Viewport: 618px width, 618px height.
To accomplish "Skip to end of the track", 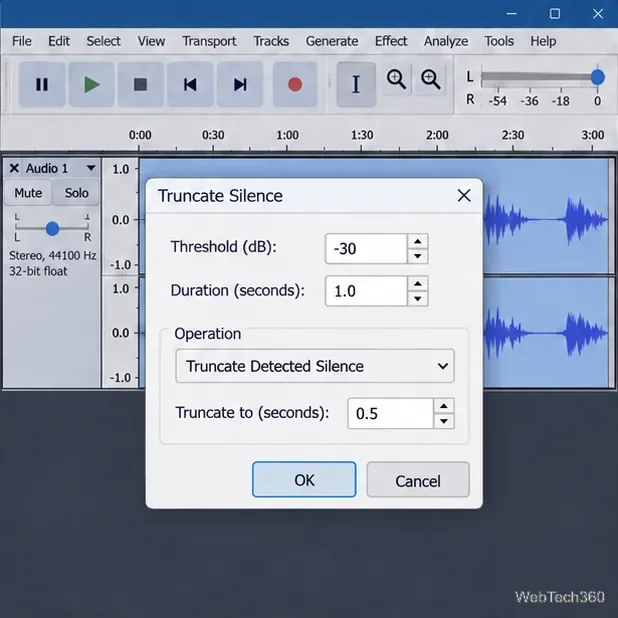I will [x=240, y=84].
